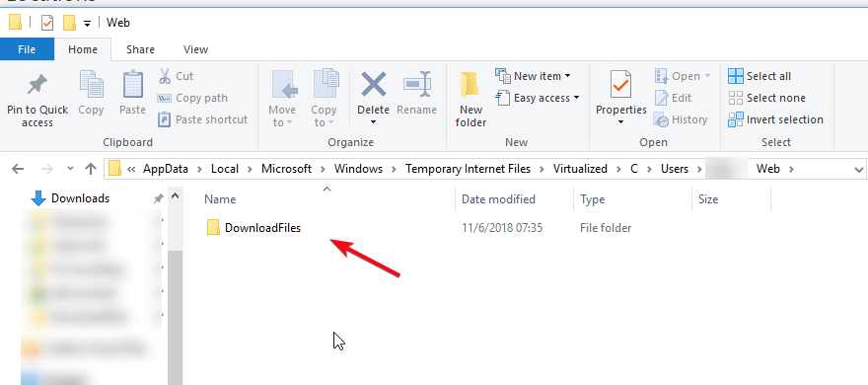Select the DownloadFiles folder
The height and width of the screenshot is (385, 868).
pos(254,228)
